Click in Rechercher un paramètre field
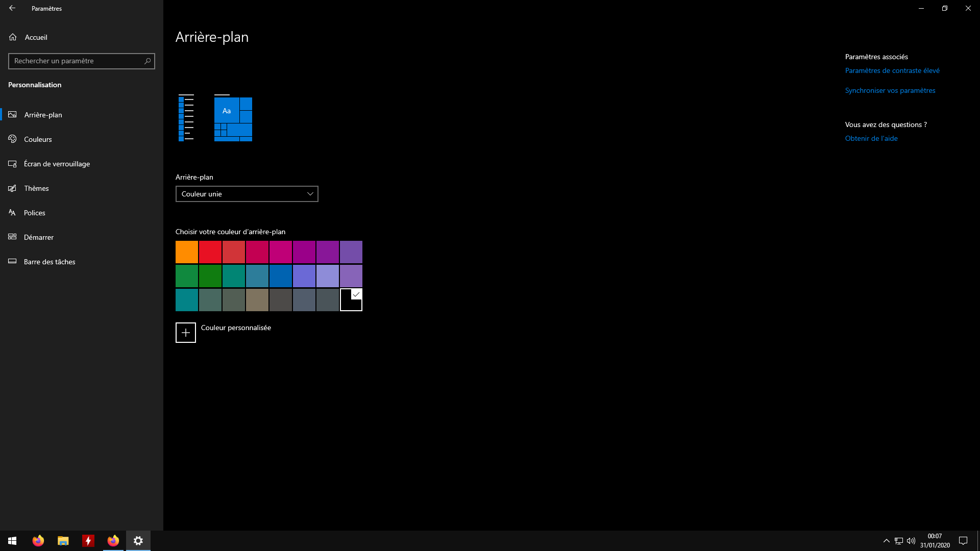The height and width of the screenshot is (551, 980). 77,61
